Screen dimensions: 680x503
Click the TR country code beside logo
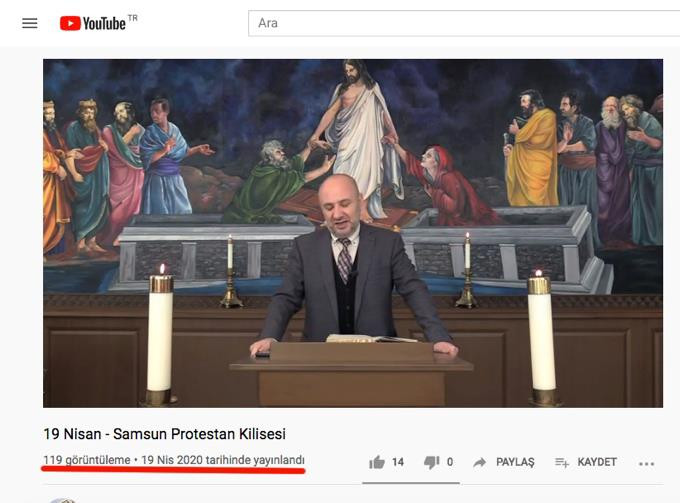[133, 18]
